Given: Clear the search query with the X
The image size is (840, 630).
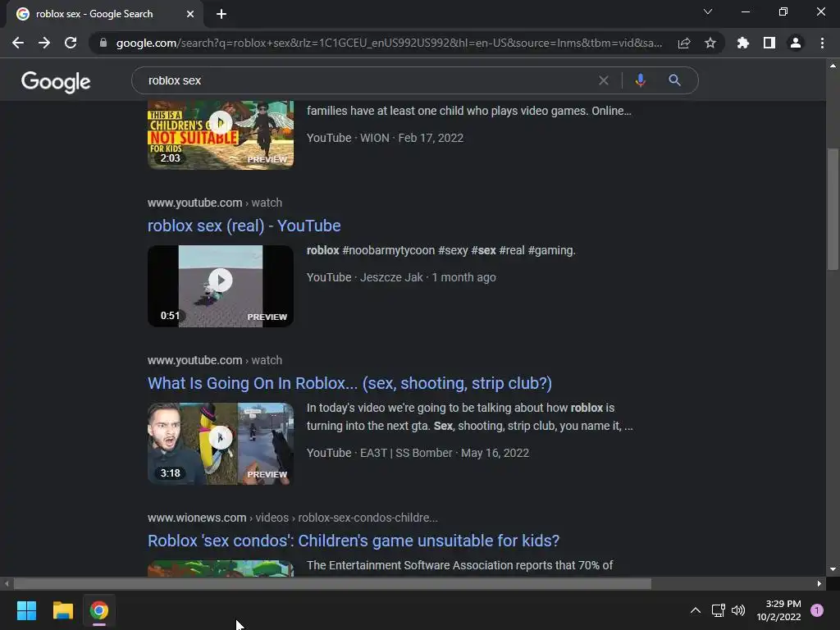Looking at the screenshot, I should [604, 80].
